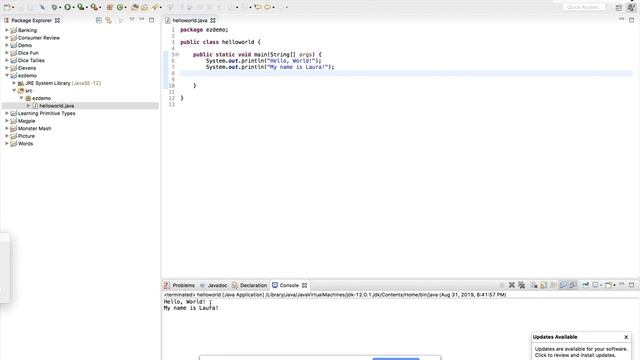Image resolution: width=640 pixels, height=360 pixels.
Task: Click the New file wizard icon
Action: [x=7, y=7]
